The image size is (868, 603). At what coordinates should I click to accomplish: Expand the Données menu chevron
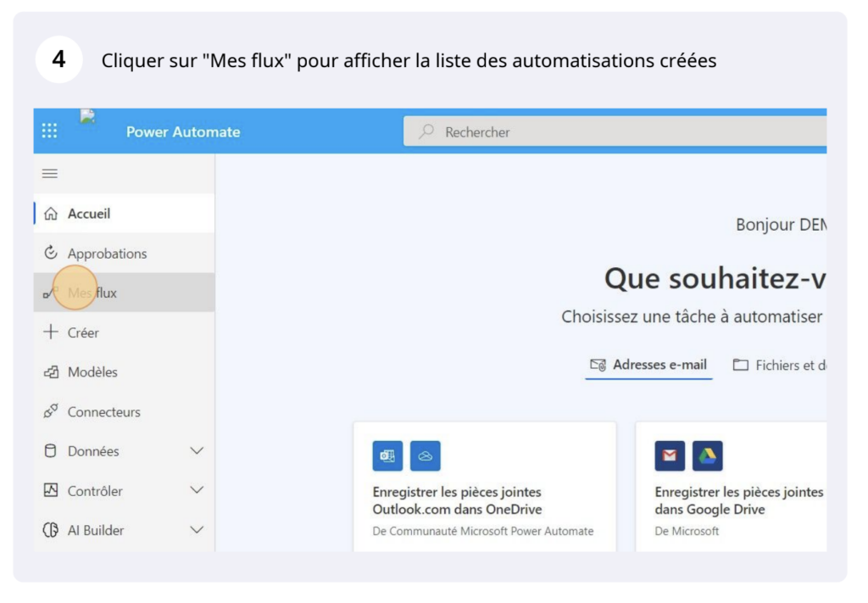click(x=197, y=451)
